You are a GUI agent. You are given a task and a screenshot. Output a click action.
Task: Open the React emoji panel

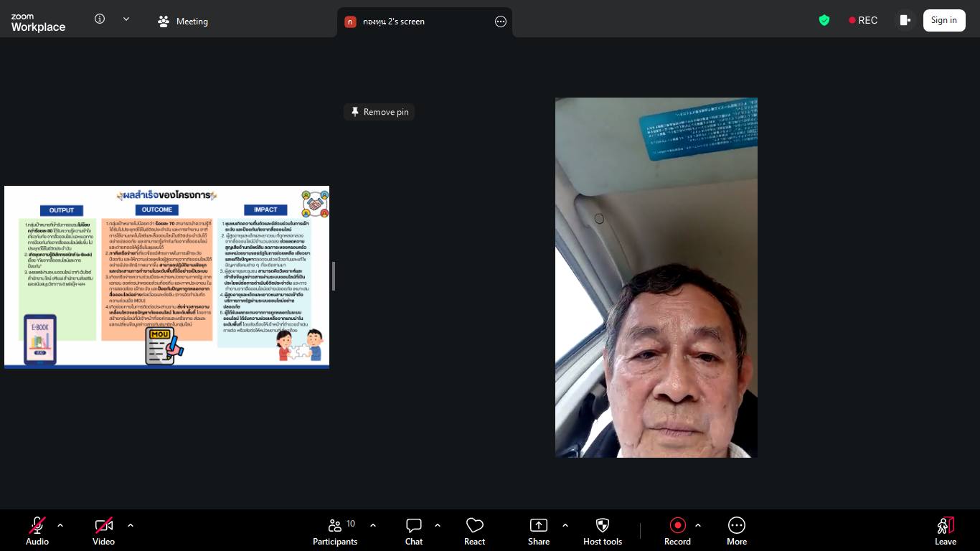coord(474,531)
